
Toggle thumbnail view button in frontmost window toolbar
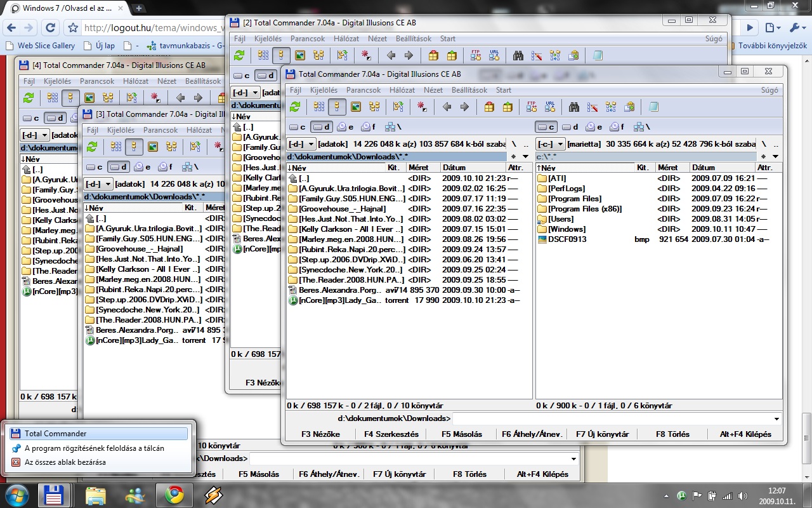[x=356, y=107]
